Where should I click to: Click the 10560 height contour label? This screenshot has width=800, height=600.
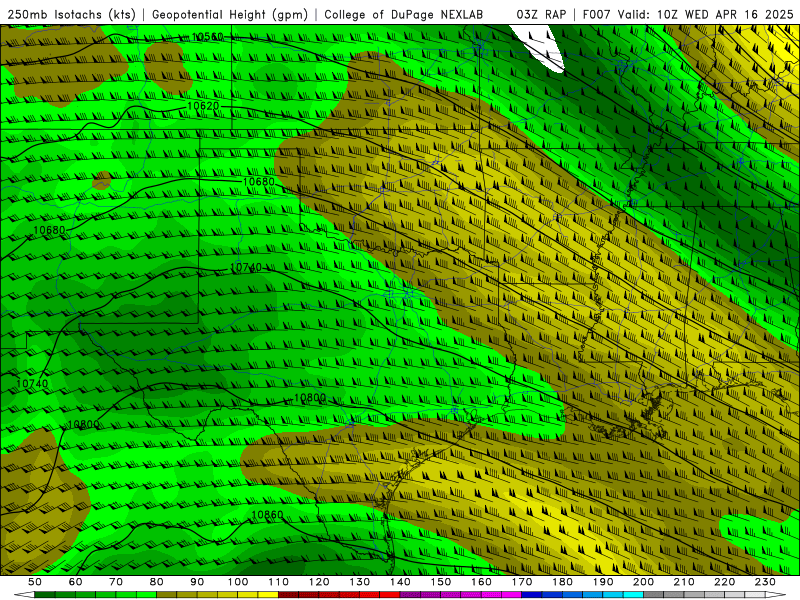[x=208, y=37]
